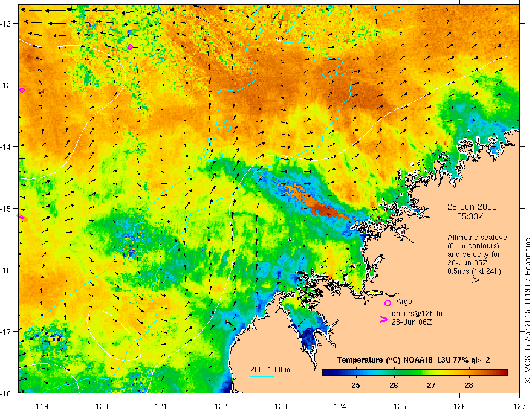The width and height of the screenshot is (532, 411).
Task: Click the 'Temperature (°C) NOAA18_L3U 77% ql>=2' title
Action: pos(414,360)
